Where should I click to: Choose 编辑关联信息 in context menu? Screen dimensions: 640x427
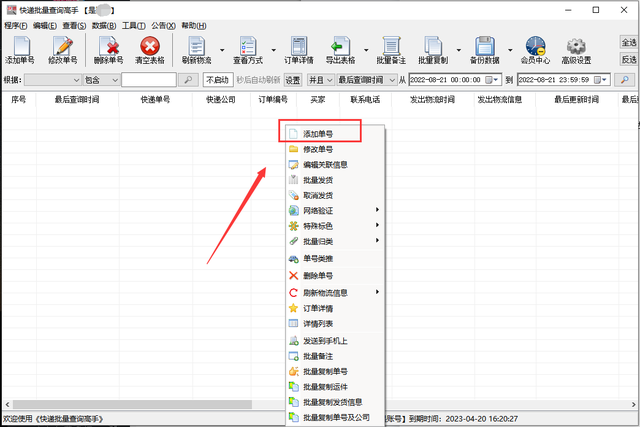click(335, 165)
